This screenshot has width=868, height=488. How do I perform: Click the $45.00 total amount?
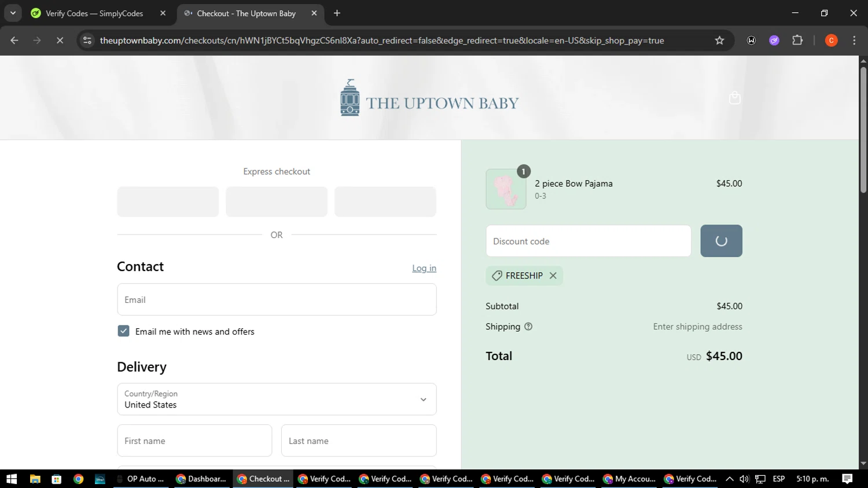click(x=724, y=356)
